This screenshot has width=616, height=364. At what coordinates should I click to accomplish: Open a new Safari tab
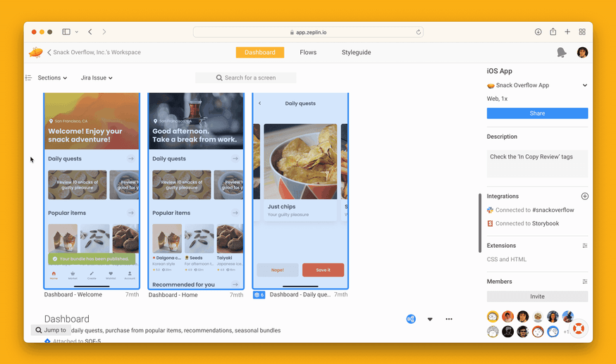click(x=567, y=32)
